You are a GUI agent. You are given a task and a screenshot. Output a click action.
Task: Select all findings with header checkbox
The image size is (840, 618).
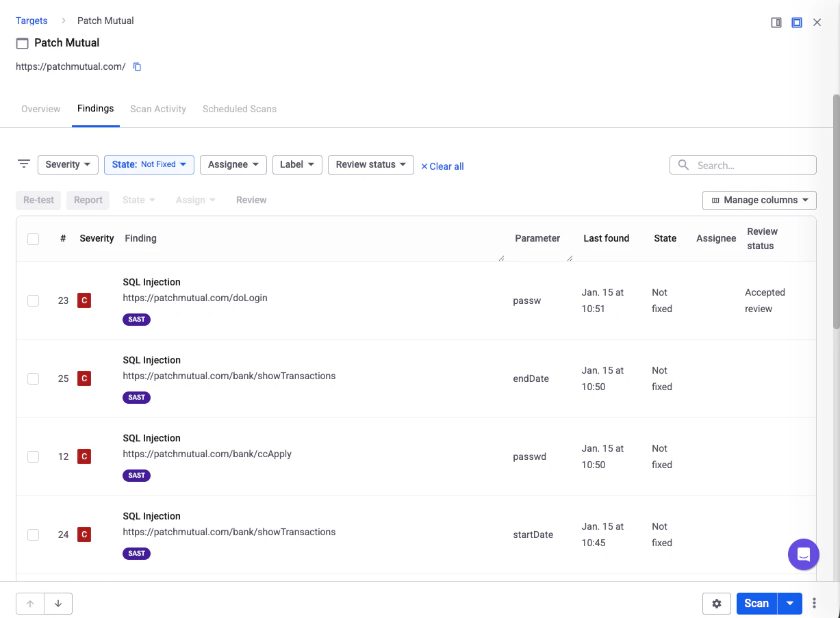tap(33, 239)
